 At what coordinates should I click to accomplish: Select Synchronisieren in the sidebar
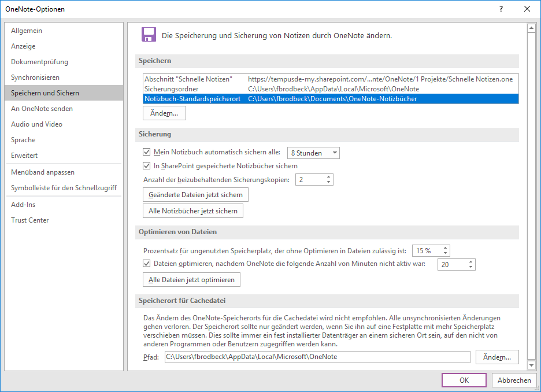pos(64,77)
